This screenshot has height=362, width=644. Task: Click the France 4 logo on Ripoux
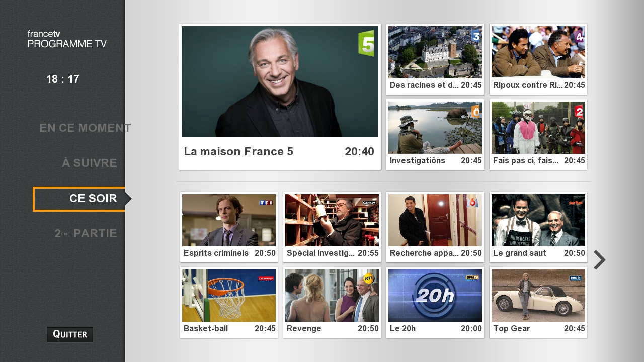(579, 36)
